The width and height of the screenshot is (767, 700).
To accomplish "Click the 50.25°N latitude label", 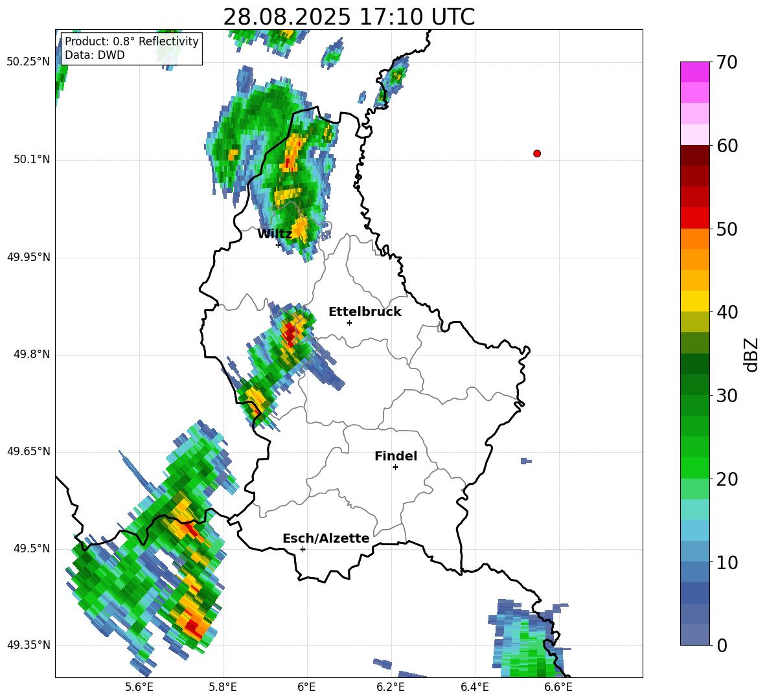I will pos(29,62).
